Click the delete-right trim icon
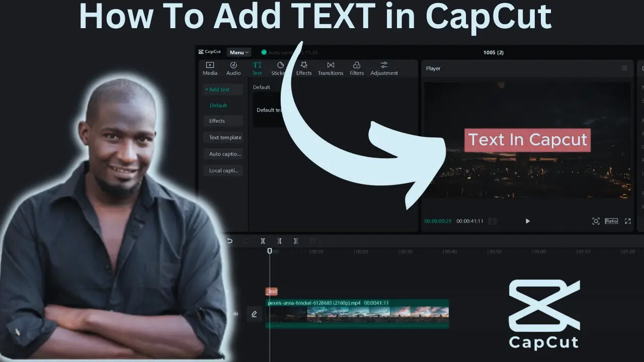Screen dimensions: 644x362 (x=296, y=241)
